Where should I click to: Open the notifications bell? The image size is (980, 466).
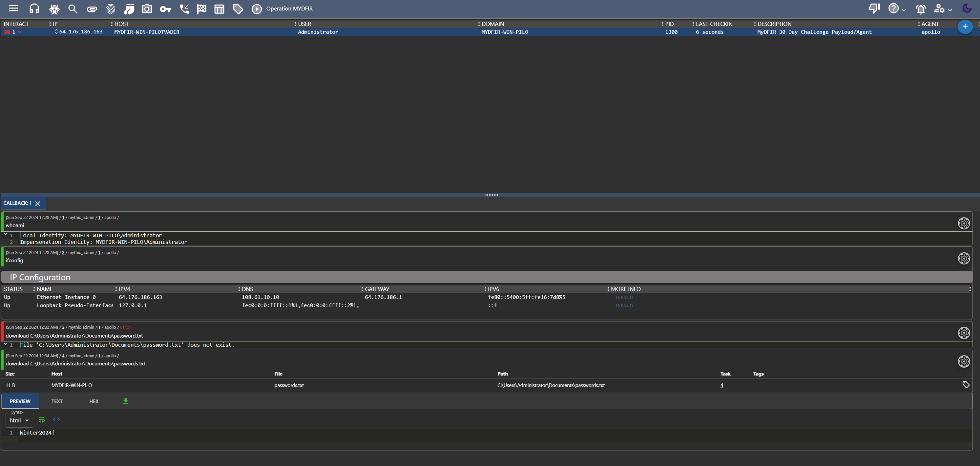921,9
